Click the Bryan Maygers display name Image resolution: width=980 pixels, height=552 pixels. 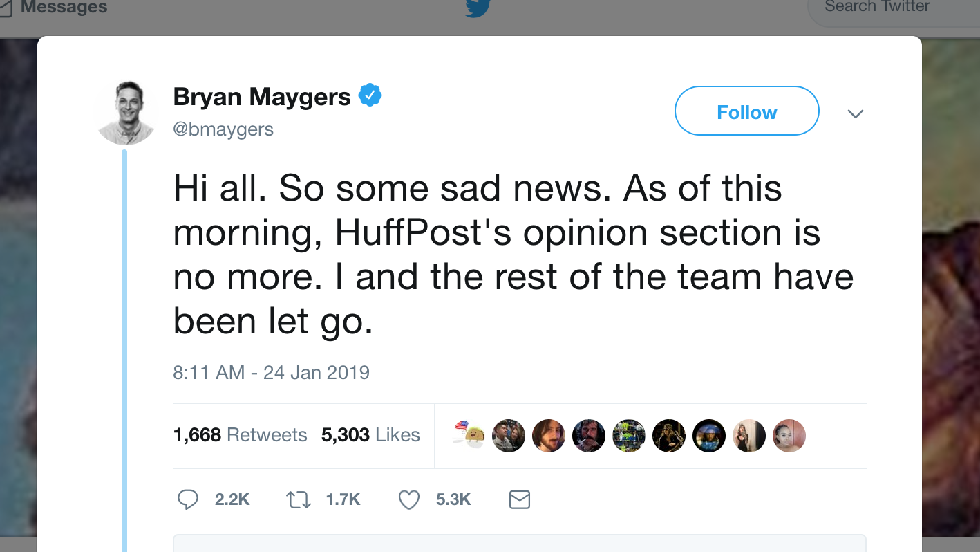click(262, 97)
